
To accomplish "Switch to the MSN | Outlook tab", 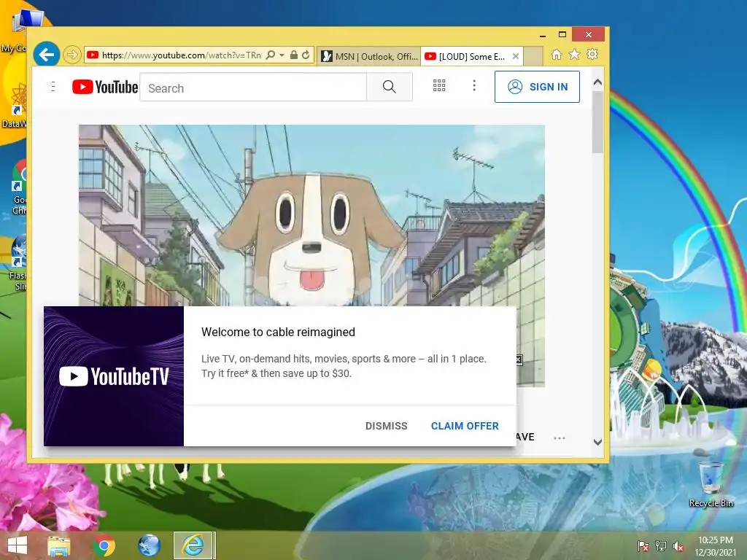I will [x=368, y=56].
